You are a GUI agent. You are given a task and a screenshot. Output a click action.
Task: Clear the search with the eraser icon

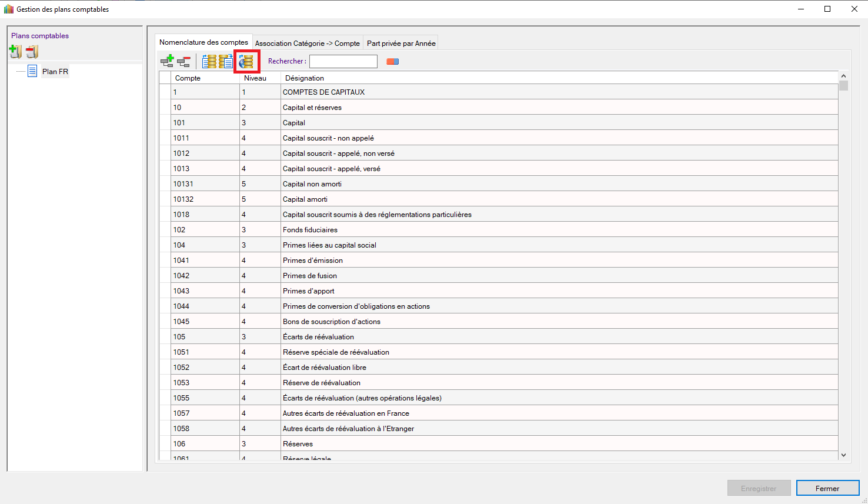tap(392, 61)
